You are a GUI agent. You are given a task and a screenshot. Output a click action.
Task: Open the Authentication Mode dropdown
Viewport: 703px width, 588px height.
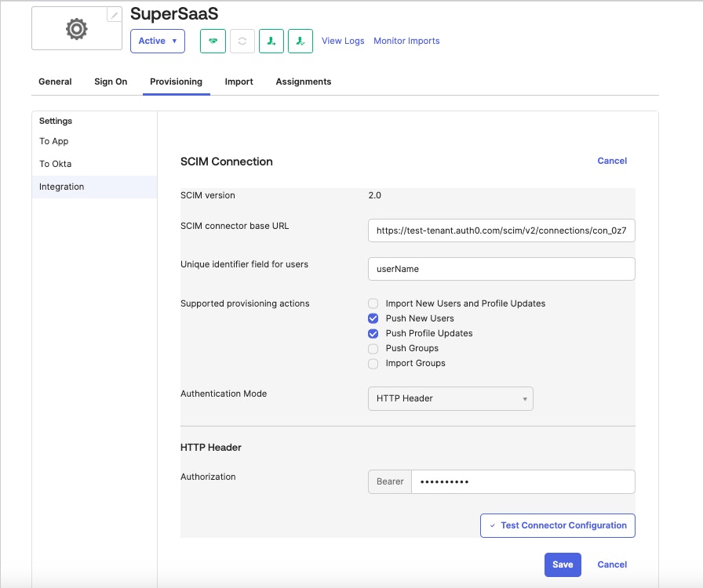pyautogui.click(x=450, y=398)
